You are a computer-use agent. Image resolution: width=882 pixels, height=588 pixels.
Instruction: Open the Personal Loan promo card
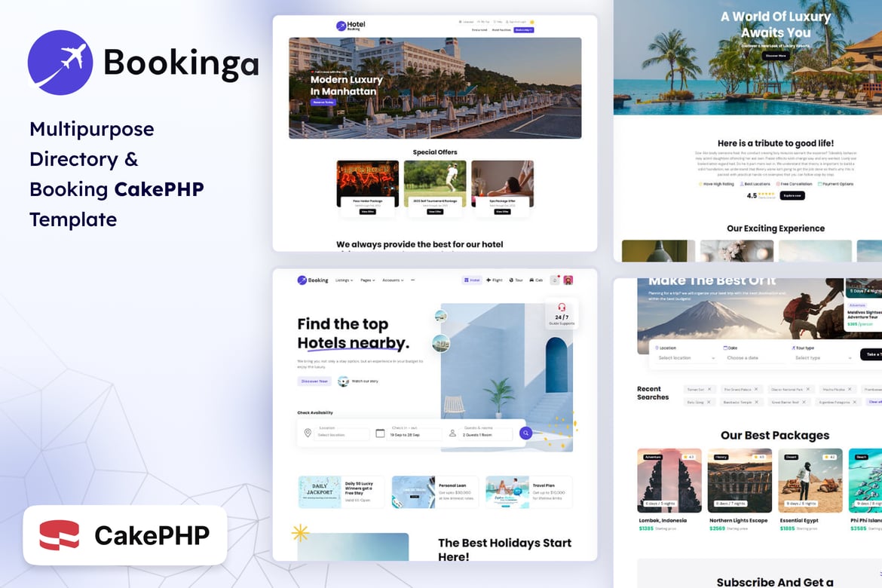pyautogui.click(x=435, y=492)
